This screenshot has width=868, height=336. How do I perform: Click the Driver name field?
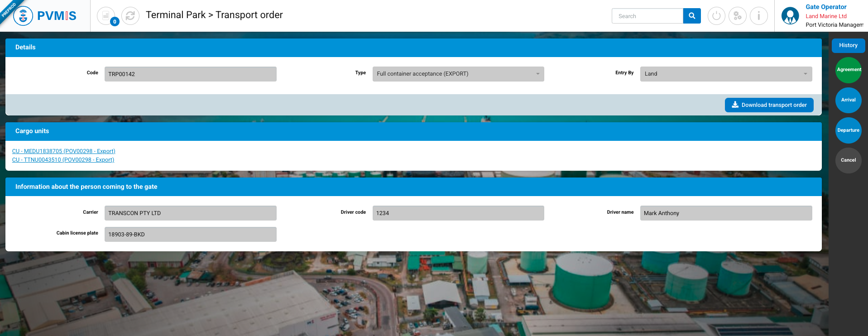(x=725, y=213)
